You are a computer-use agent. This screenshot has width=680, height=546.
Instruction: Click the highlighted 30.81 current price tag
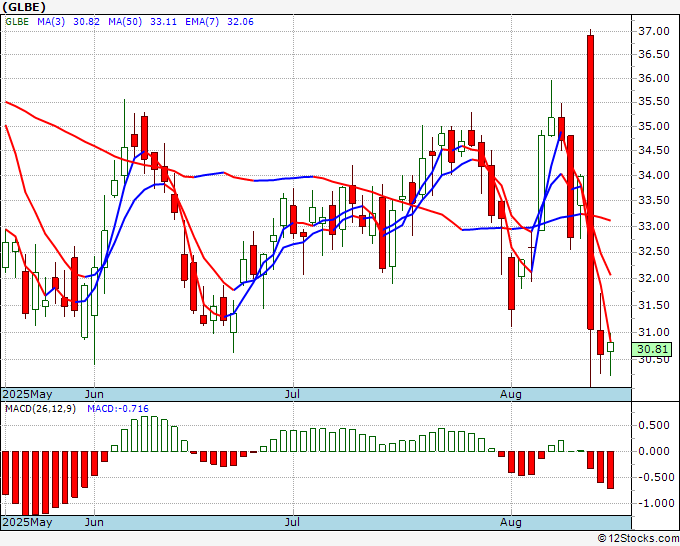pyautogui.click(x=652, y=349)
